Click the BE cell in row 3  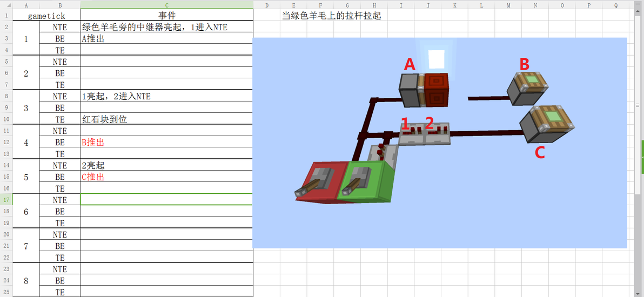60,39
